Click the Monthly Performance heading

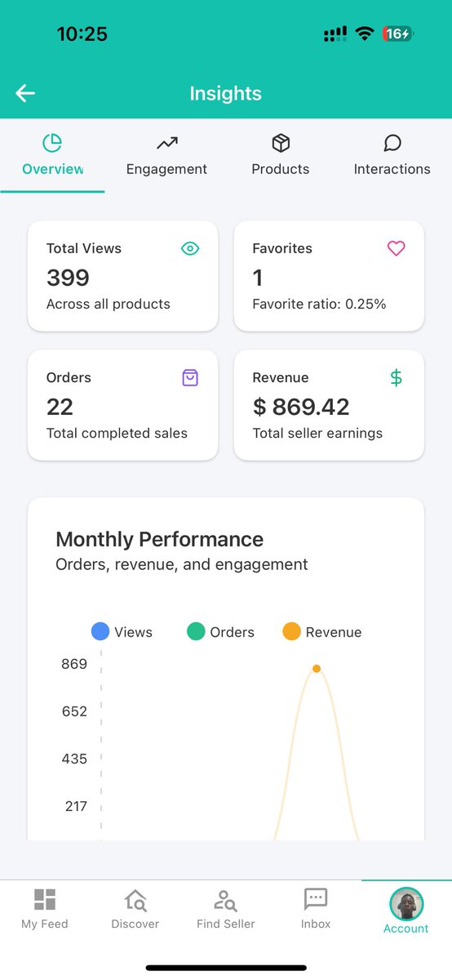tap(160, 539)
